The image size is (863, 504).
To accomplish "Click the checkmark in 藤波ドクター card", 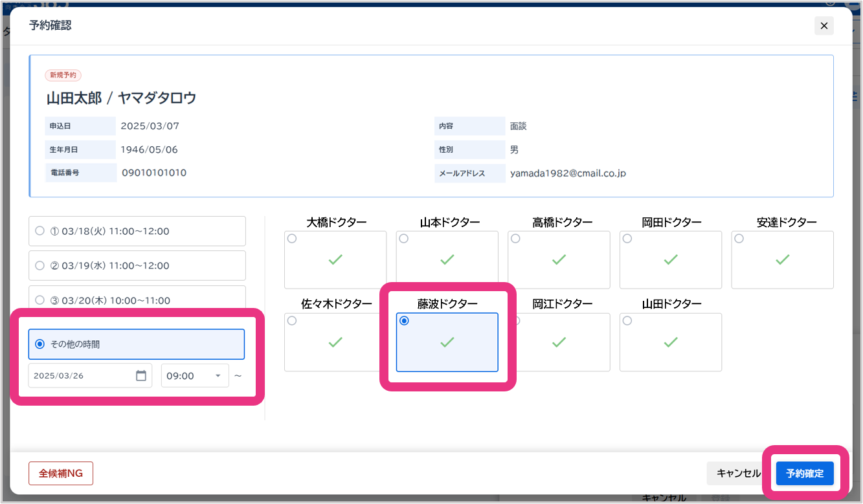I will pos(447,342).
